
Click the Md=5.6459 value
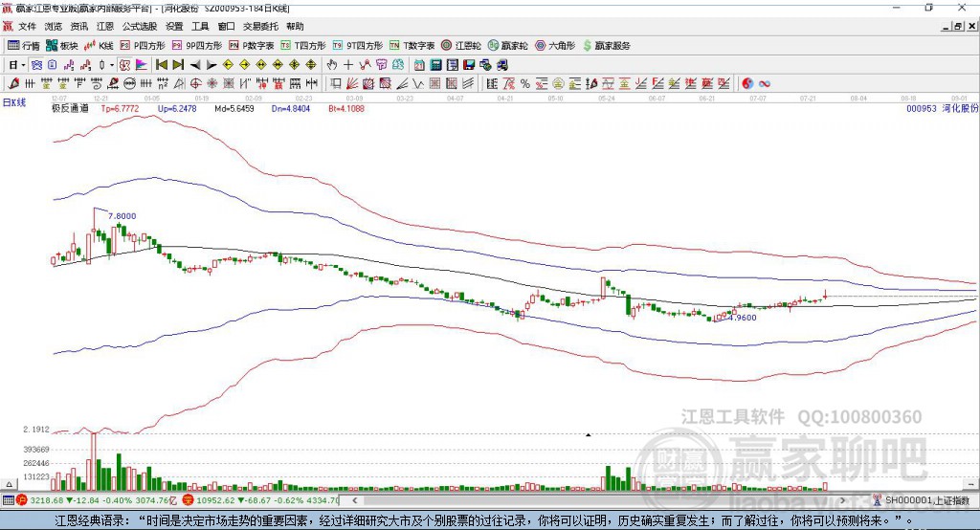click(x=234, y=108)
